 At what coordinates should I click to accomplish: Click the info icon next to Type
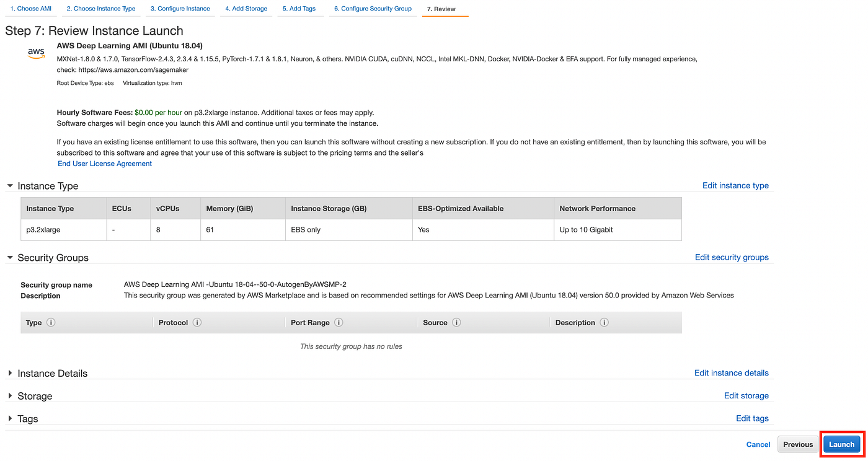[x=51, y=322]
